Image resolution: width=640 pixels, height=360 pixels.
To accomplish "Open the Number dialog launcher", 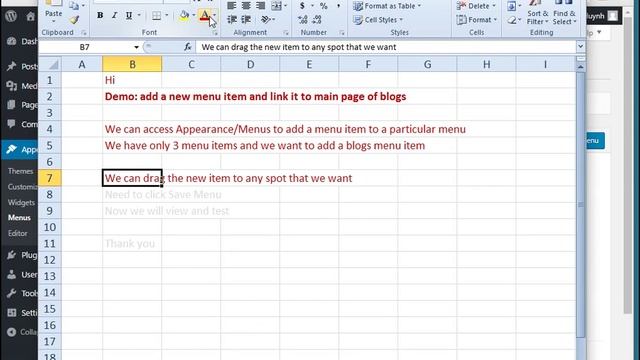I will tap(342, 33).
